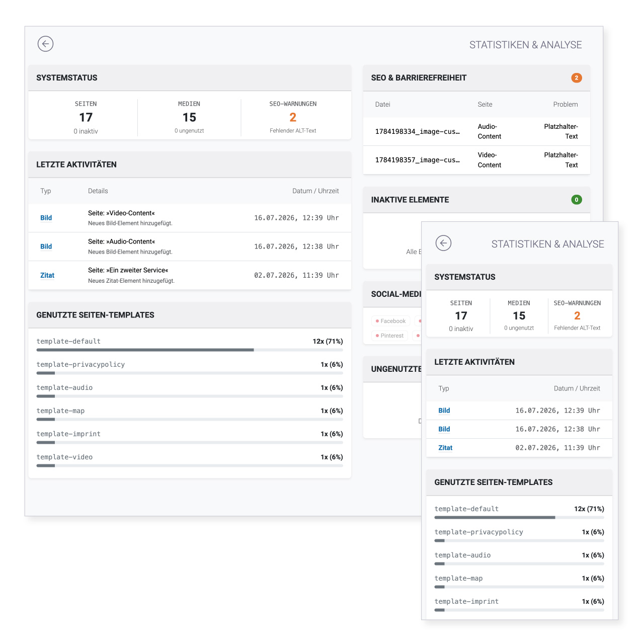644x644 pixels.
Task: Click the Medien count 15 in desktop view
Action: pos(189,117)
